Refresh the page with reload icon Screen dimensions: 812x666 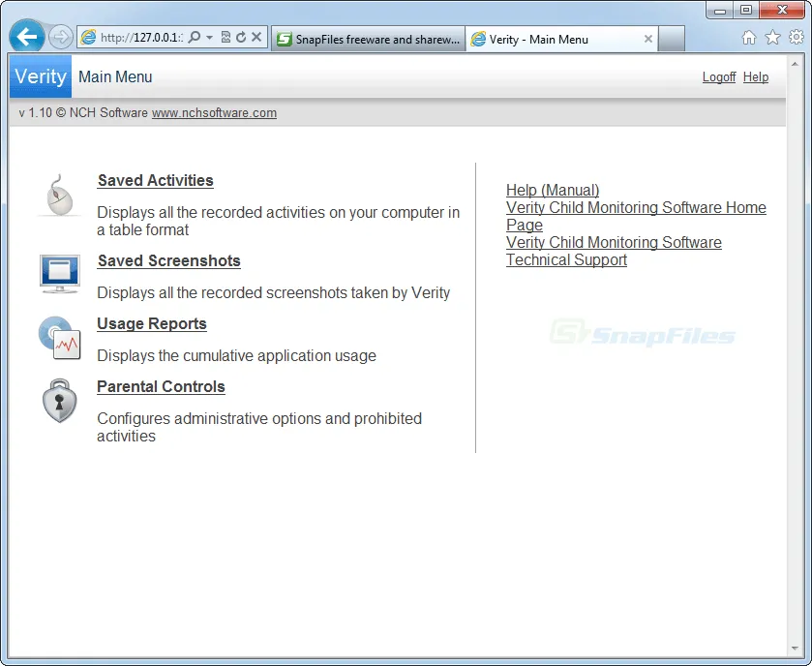[241, 38]
